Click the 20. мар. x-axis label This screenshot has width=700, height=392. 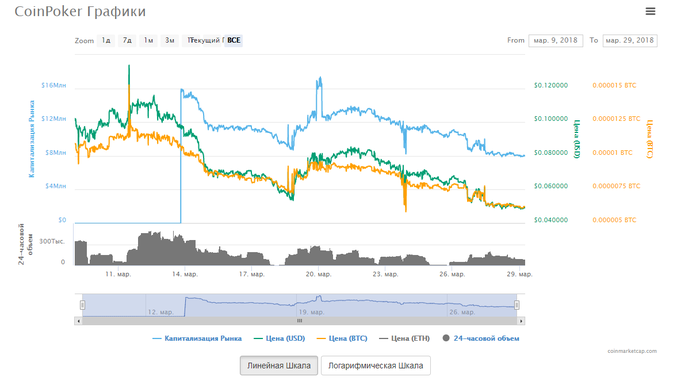[x=318, y=274]
